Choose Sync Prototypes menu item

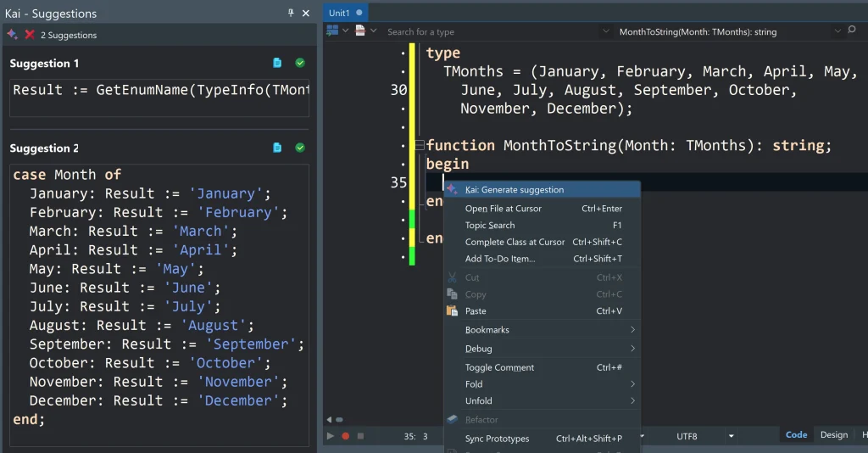point(542,439)
